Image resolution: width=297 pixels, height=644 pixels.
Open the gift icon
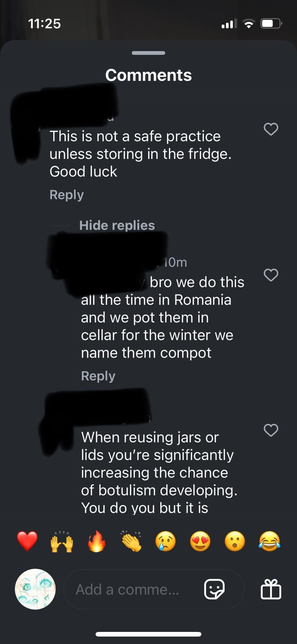(x=271, y=589)
